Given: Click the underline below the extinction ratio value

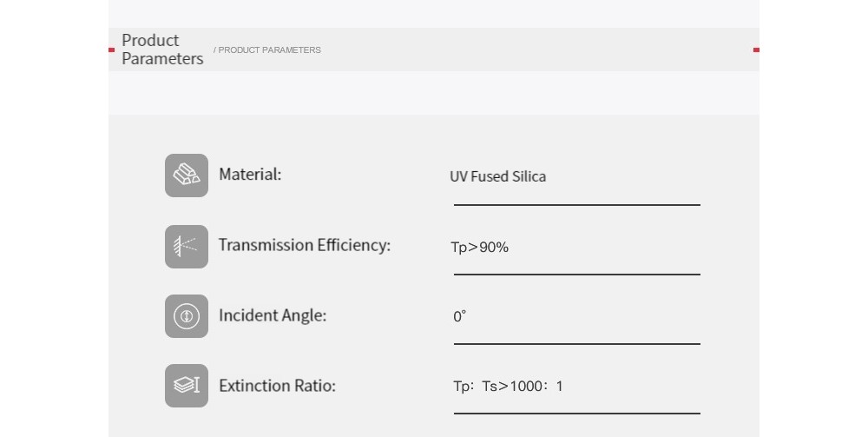Looking at the screenshot, I should point(577,414).
